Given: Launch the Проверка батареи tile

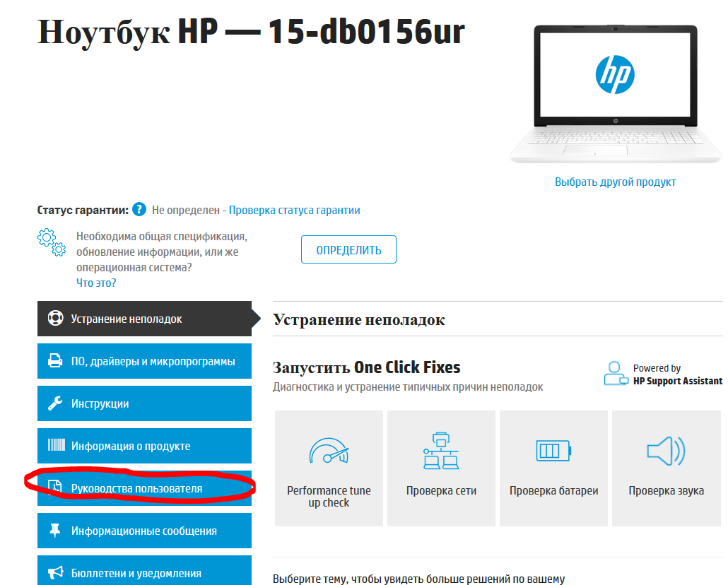Looking at the screenshot, I should [553, 468].
